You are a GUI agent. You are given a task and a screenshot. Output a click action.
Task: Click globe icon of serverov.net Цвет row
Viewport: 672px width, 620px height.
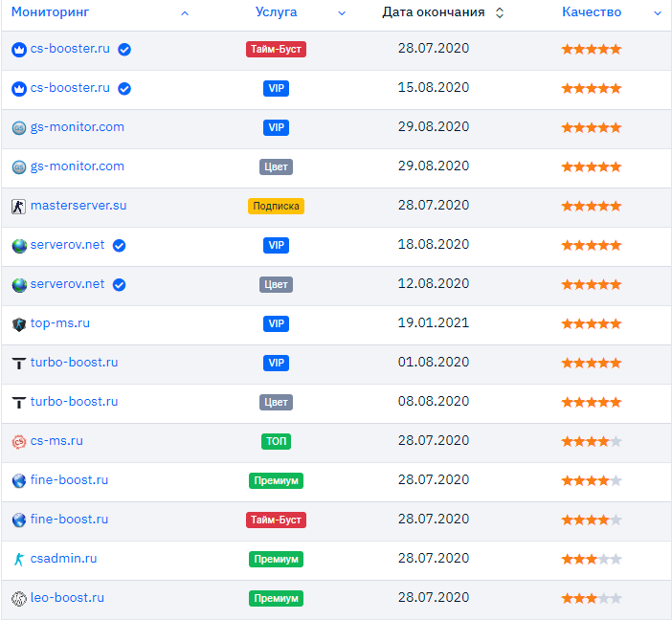point(19,285)
